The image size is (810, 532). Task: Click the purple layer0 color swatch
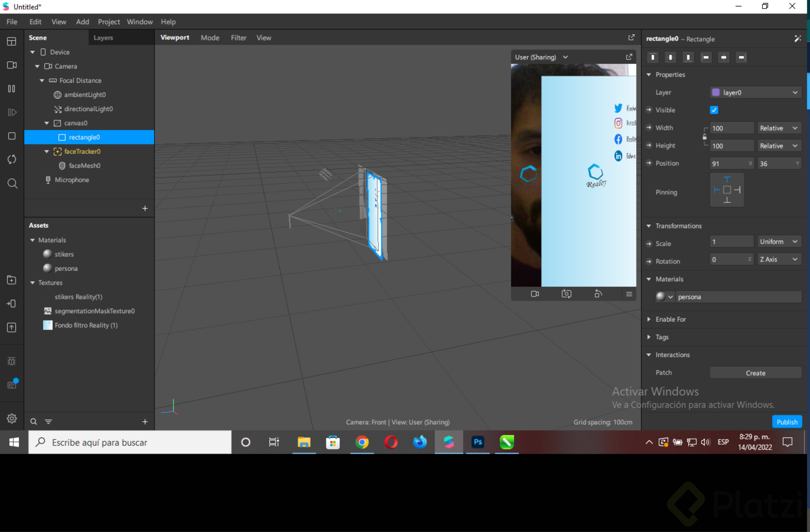point(716,93)
